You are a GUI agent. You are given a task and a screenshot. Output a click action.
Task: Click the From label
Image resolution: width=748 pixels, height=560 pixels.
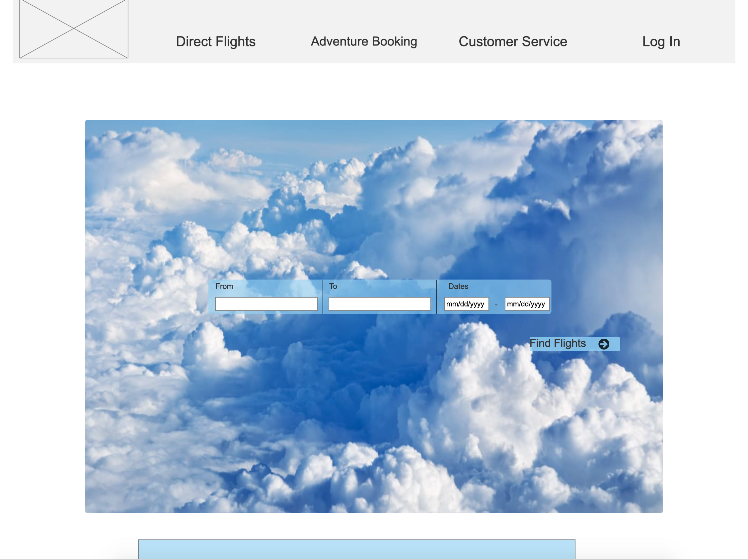coord(224,286)
